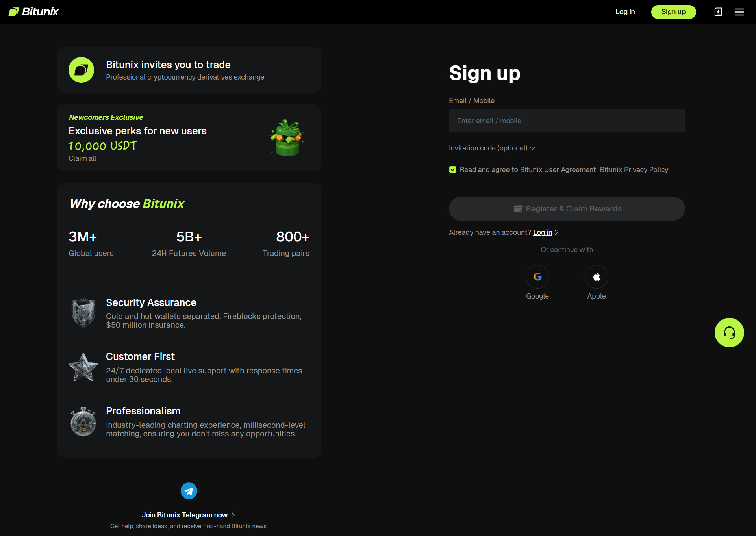The width and height of the screenshot is (756, 536).
Task: Open Bitunix Privacy Policy link
Action: click(x=634, y=170)
